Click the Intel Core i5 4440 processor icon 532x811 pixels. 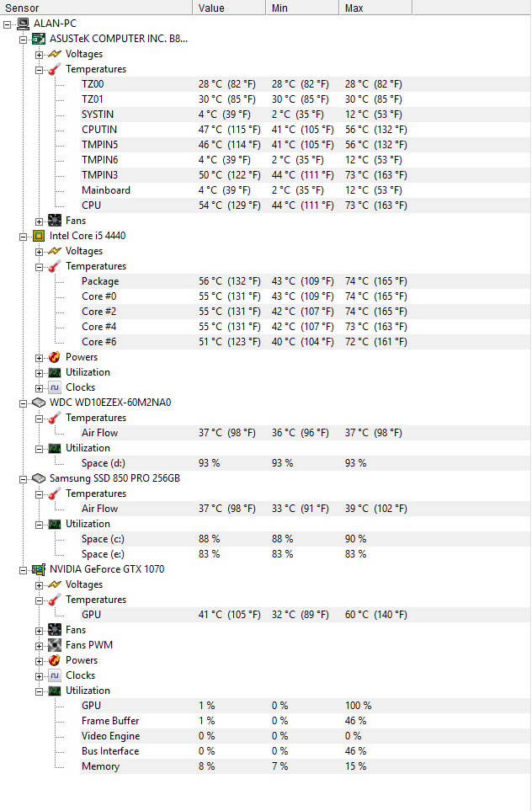[39, 236]
